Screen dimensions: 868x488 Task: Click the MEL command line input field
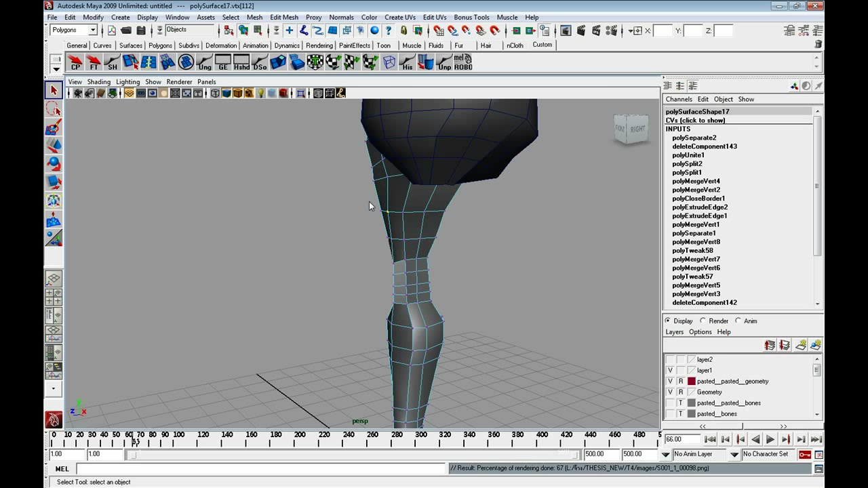(x=260, y=469)
